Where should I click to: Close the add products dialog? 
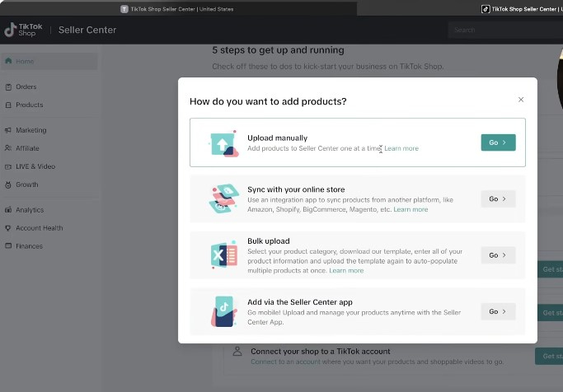click(521, 100)
